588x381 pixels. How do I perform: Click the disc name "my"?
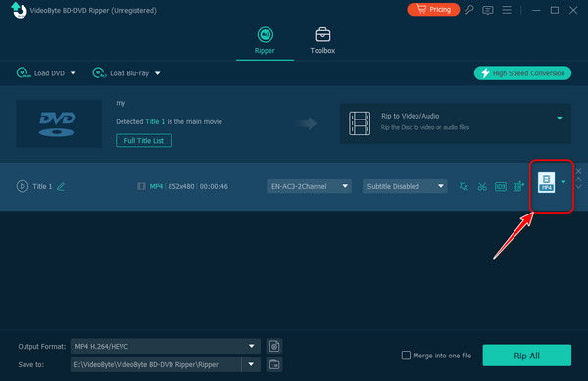click(x=121, y=103)
